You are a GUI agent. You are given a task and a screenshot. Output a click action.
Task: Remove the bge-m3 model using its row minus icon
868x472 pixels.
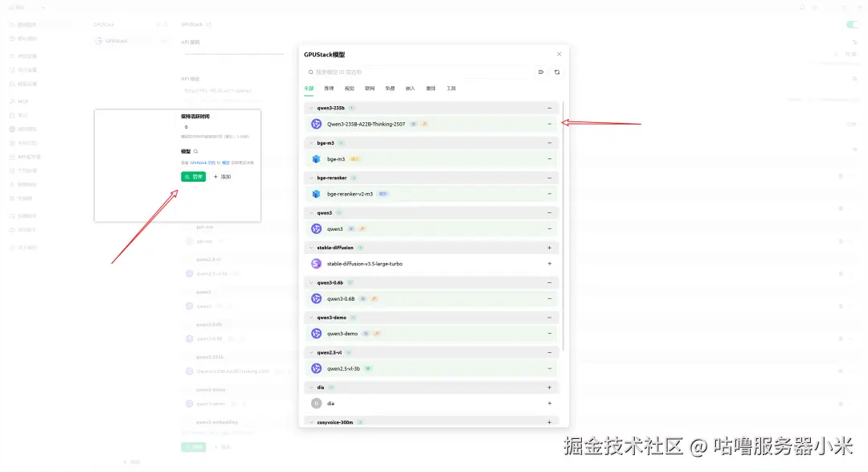tap(550, 159)
